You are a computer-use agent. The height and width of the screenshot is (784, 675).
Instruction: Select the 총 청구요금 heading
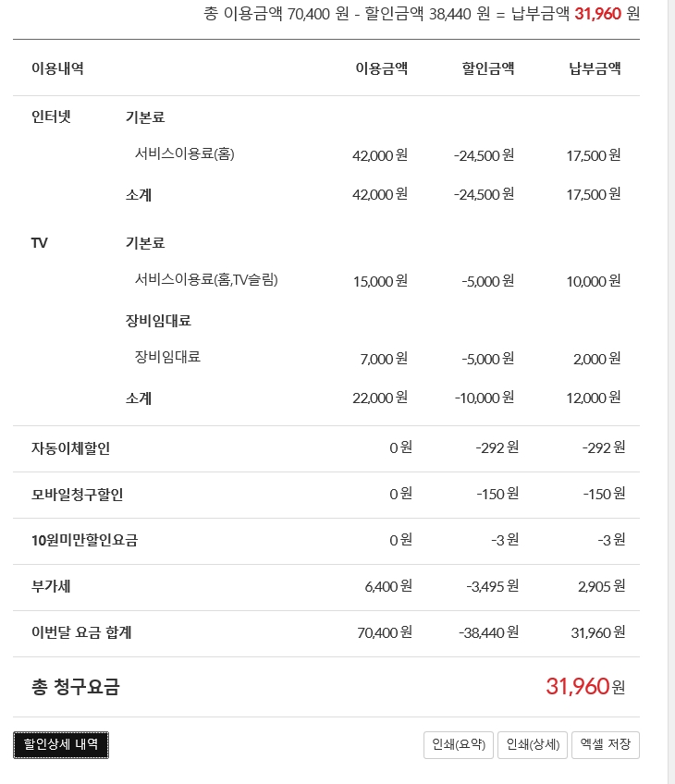75,687
